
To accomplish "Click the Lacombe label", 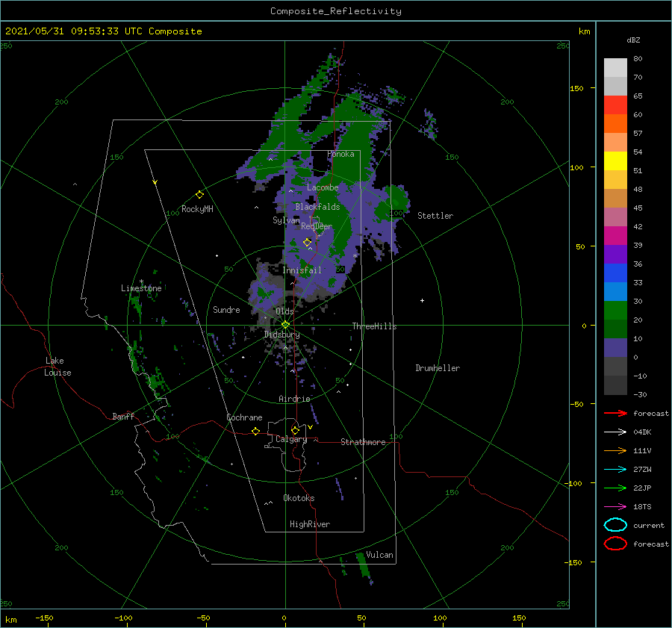I will pos(323,187).
